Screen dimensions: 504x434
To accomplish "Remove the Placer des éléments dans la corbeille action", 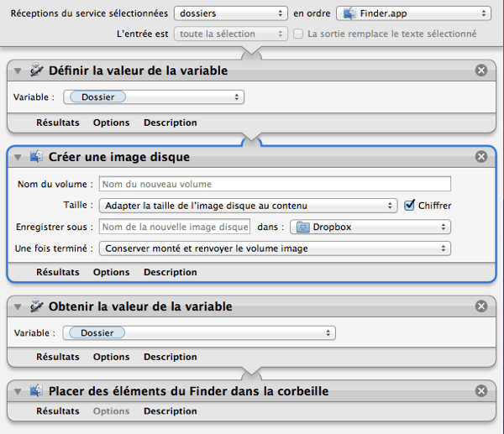I will point(481,391).
